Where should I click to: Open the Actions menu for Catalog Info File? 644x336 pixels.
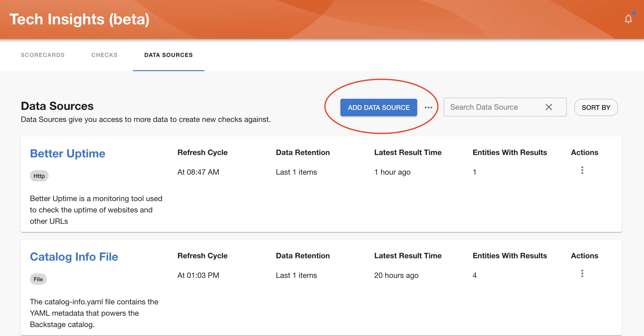tap(582, 273)
